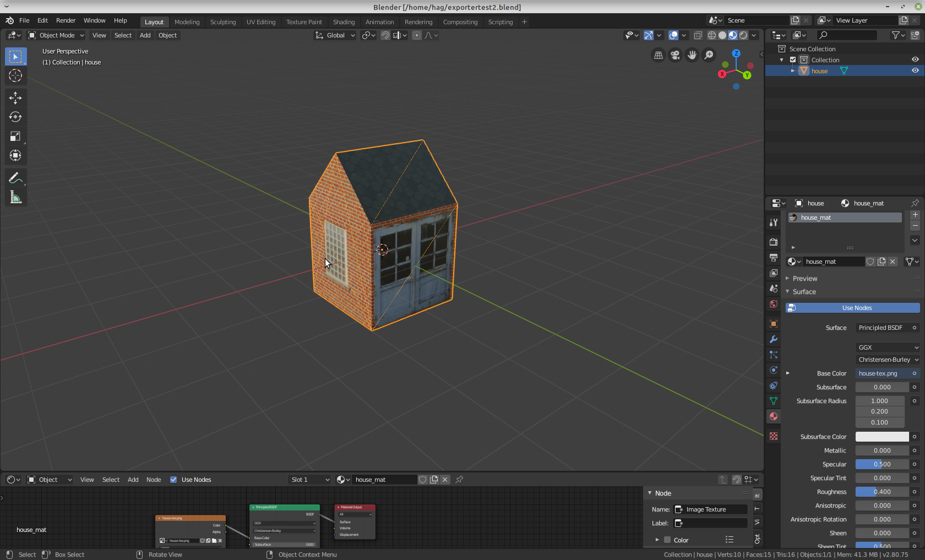
Task: Click the 3D Cursor tool
Action: tap(15, 75)
